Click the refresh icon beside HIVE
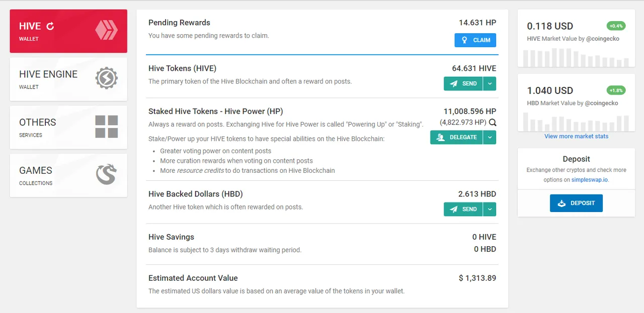Viewport: 644px width, 313px height. [50, 26]
